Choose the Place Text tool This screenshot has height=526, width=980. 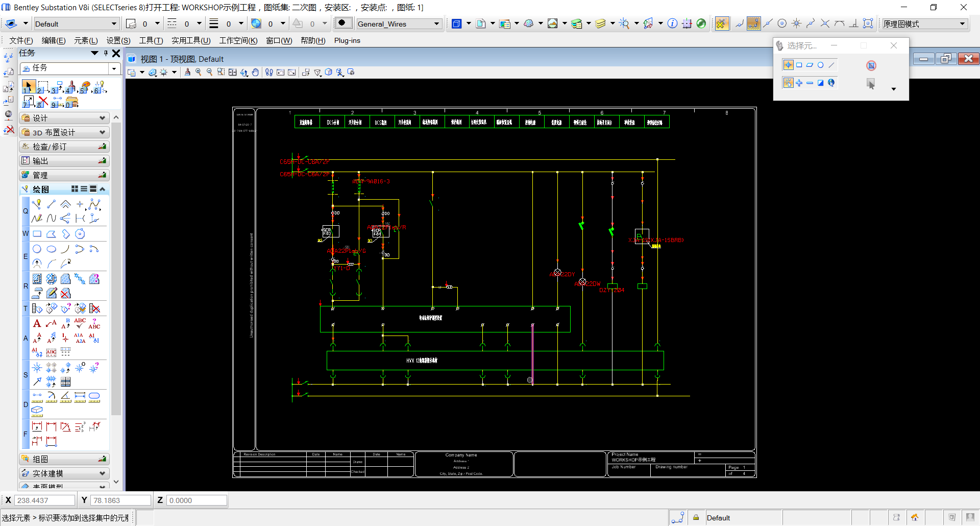[x=37, y=323]
